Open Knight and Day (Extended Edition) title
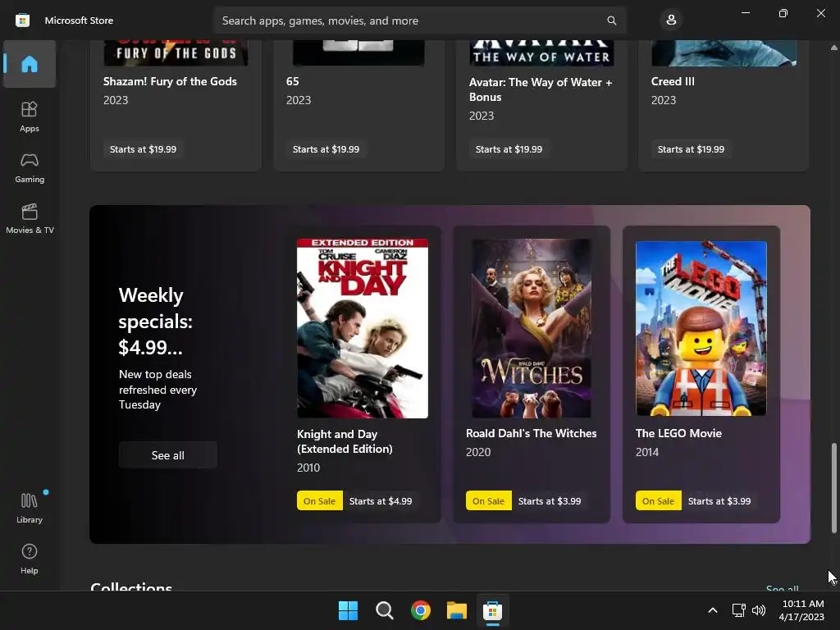 point(345,441)
